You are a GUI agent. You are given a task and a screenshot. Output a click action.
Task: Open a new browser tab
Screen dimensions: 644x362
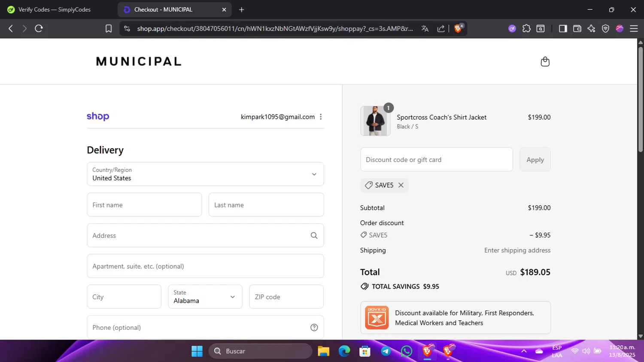tap(242, 9)
